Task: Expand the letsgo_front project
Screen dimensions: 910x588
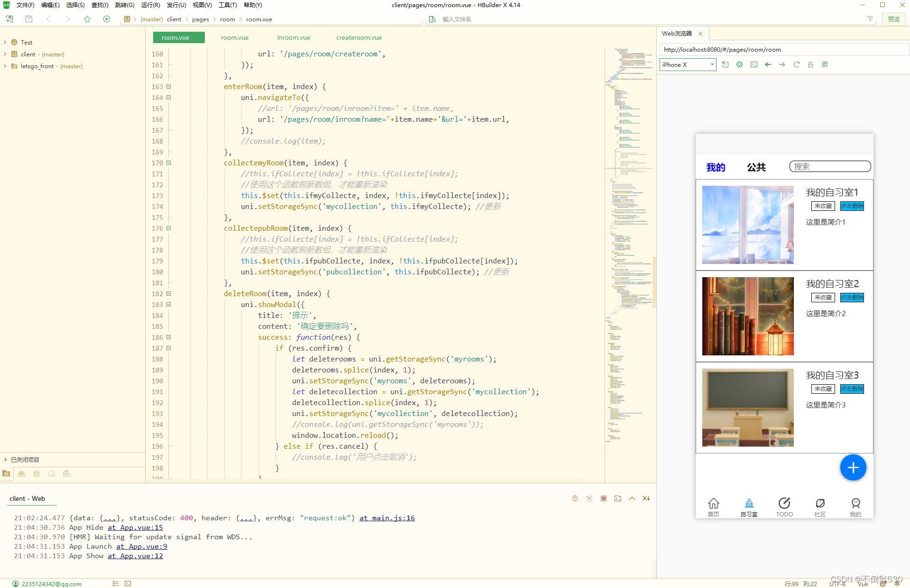Action: point(5,66)
